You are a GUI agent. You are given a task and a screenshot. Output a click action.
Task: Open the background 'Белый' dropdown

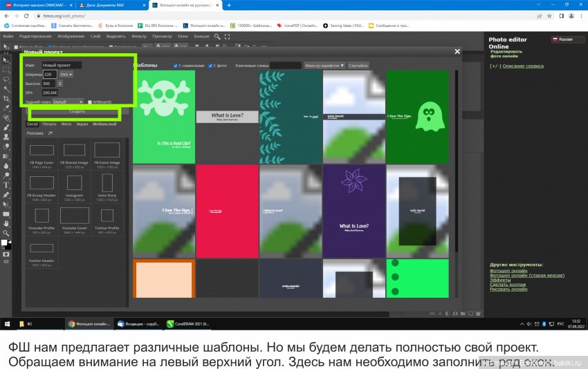click(x=68, y=102)
